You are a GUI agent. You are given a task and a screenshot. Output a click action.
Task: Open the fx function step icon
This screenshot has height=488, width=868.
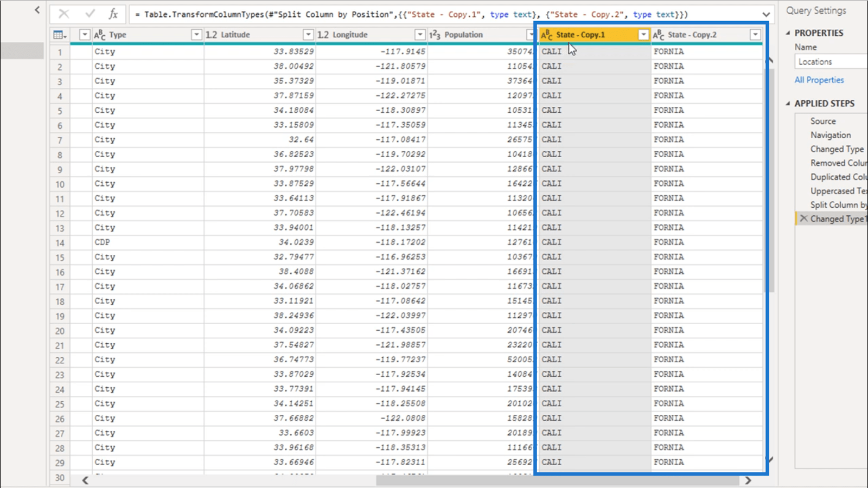113,14
